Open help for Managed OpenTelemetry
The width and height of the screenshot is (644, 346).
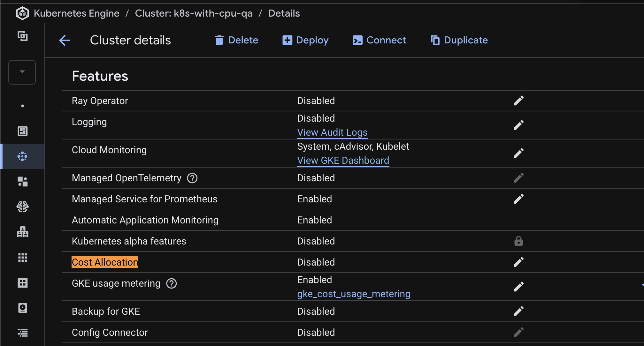(x=192, y=178)
